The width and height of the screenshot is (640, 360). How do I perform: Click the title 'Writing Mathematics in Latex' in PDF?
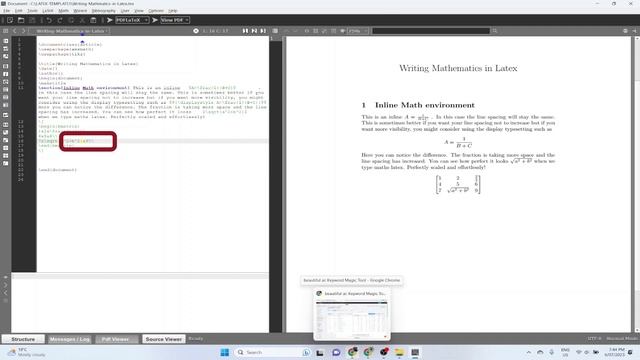click(x=458, y=69)
